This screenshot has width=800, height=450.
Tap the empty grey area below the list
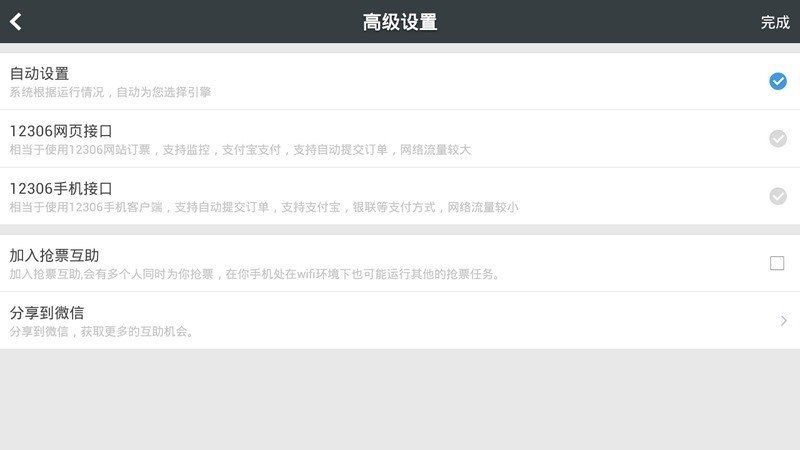[400, 399]
